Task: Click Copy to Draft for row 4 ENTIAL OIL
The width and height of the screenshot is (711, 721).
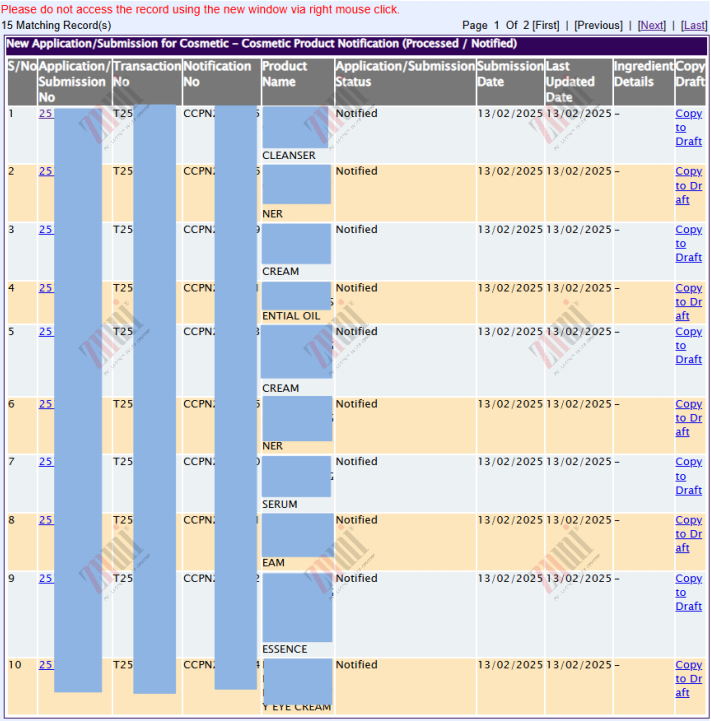Action: (x=688, y=302)
